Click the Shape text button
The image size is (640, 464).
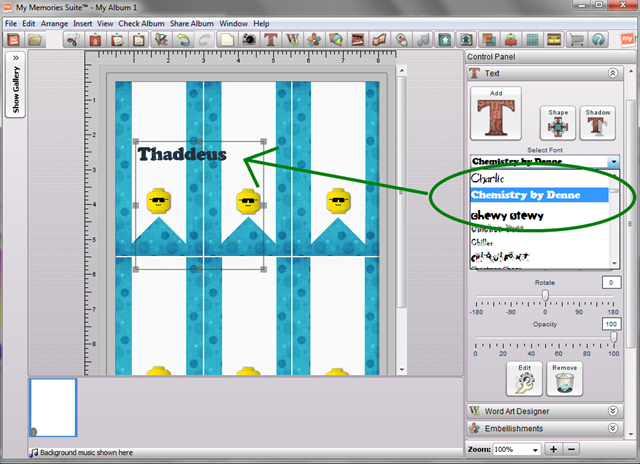558,123
